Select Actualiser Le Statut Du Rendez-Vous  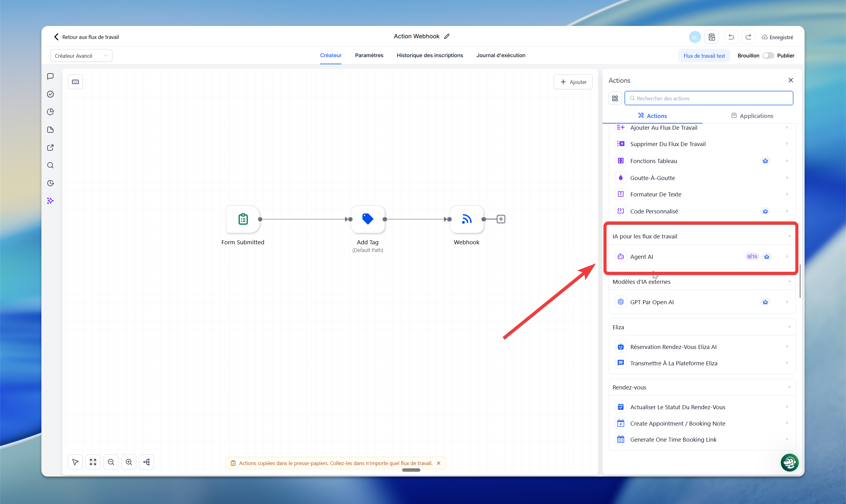point(702,407)
